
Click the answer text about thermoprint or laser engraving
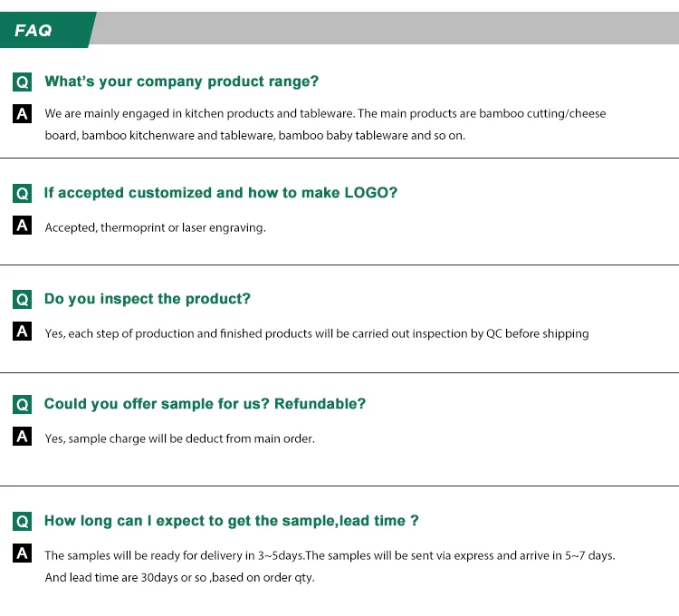click(x=156, y=227)
